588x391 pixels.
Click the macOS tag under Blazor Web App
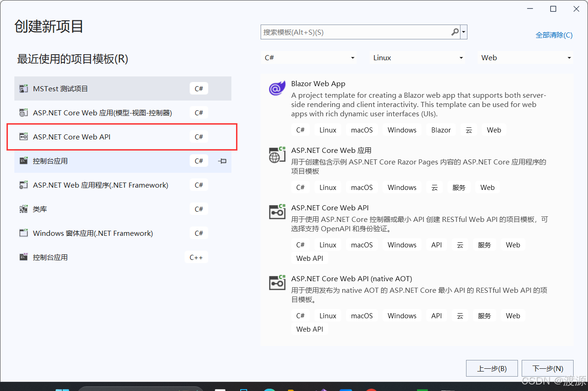362,130
